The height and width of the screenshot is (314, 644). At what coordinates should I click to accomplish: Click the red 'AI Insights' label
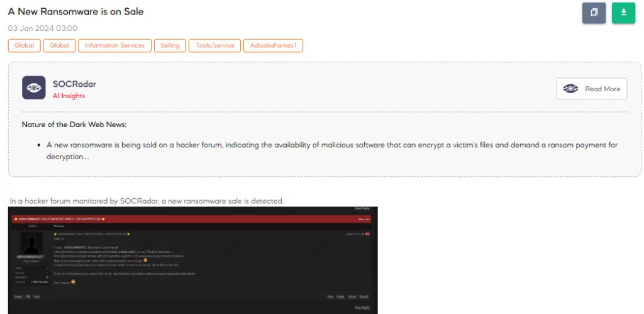[69, 96]
